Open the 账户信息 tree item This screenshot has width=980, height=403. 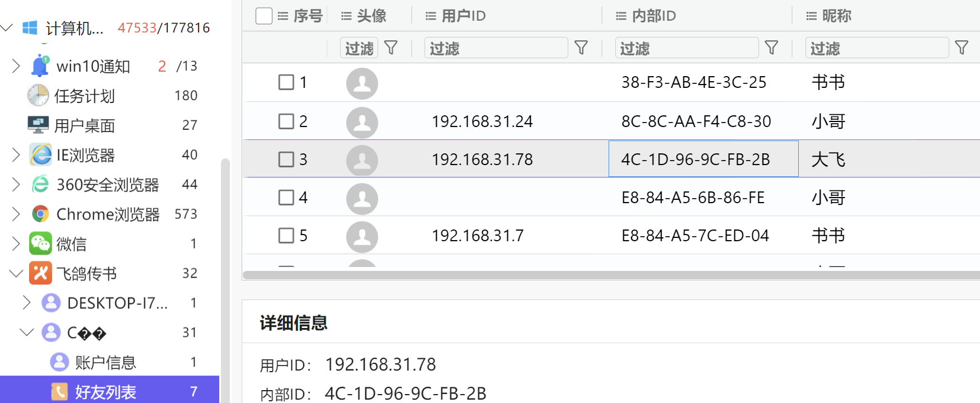click(105, 363)
